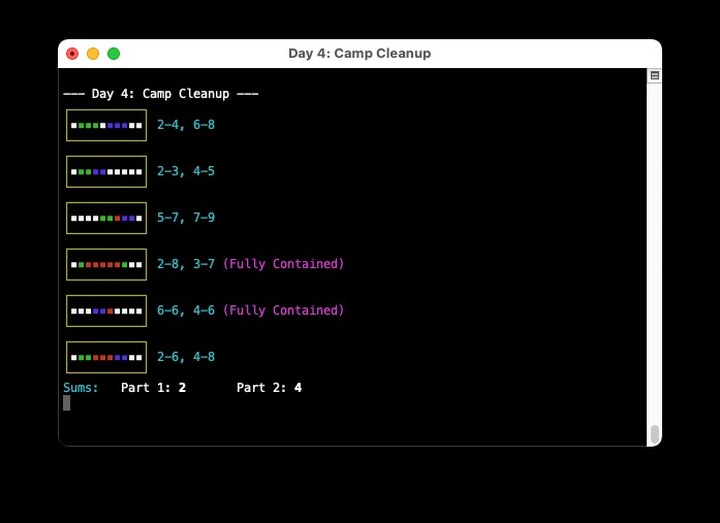This screenshot has height=523, width=720.
Task: Click the '5-7, 7-9' range text
Action: click(186, 218)
